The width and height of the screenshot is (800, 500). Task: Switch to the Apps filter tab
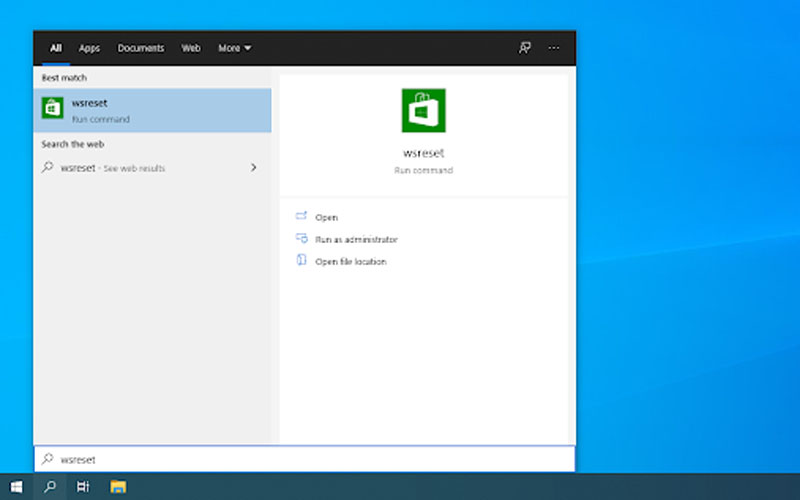coord(90,48)
